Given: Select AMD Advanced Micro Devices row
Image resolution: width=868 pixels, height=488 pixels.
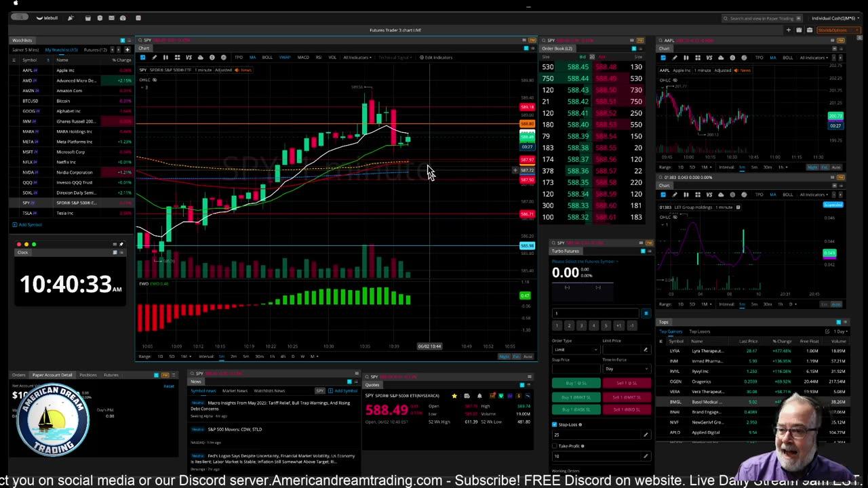Looking at the screenshot, I should click(x=72, y=81).
